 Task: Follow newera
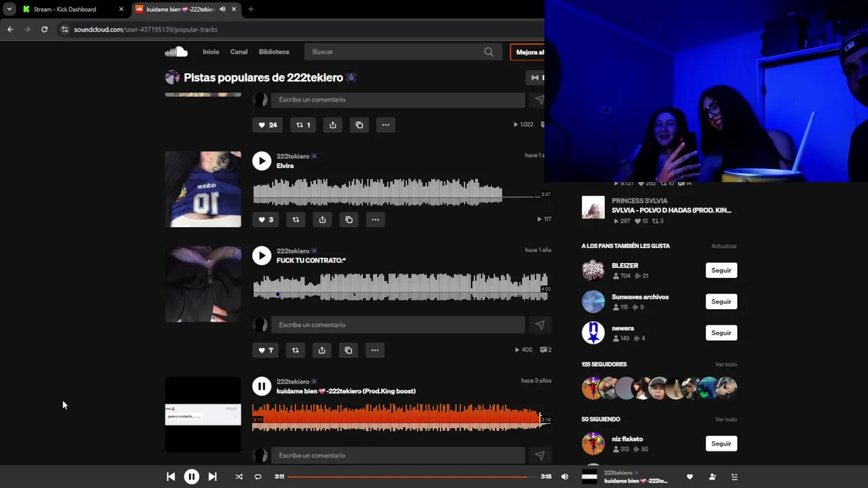(x=721, y=333)
